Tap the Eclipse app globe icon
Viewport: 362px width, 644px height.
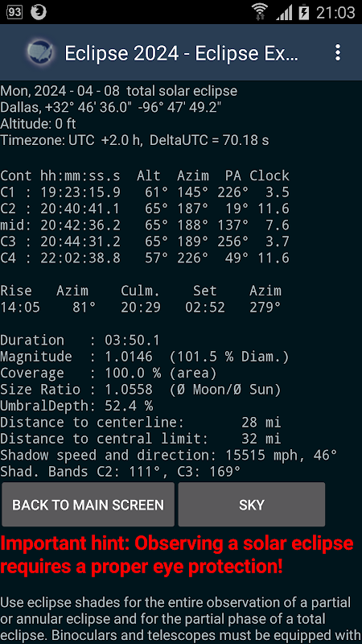[x=39, y=52]
